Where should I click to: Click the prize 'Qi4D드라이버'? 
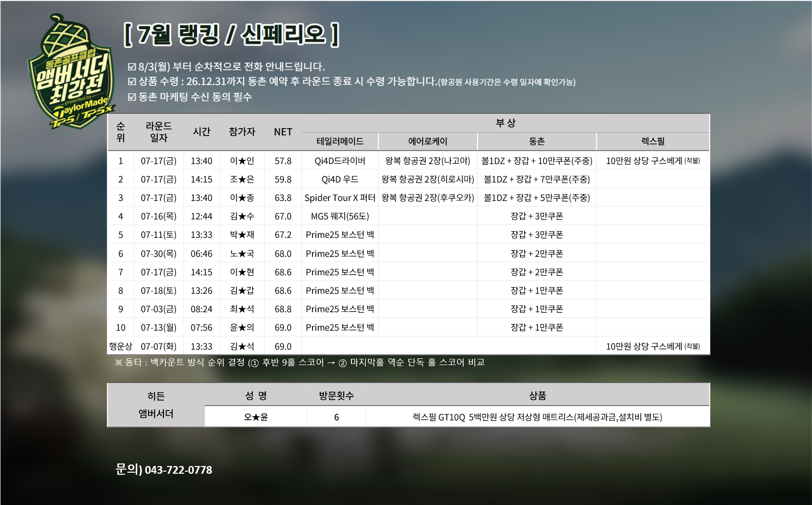[x=340, y=161]
